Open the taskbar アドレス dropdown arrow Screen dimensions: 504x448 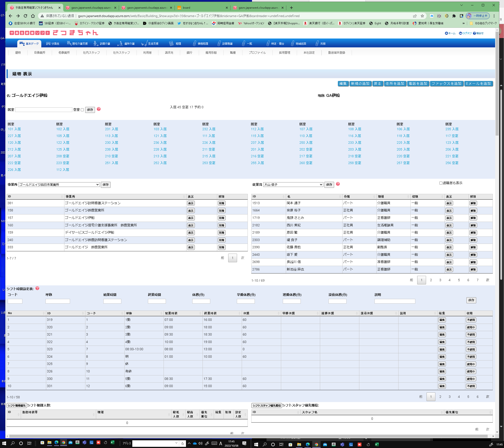176,443
